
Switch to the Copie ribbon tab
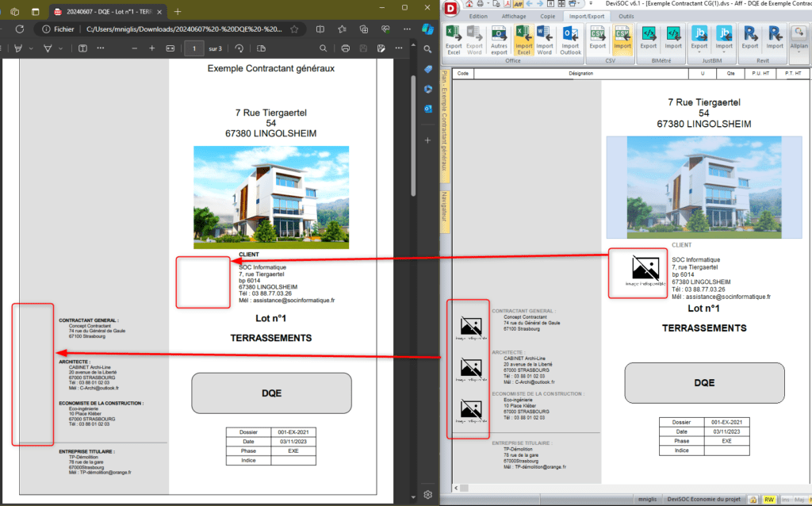coord(547,16)
